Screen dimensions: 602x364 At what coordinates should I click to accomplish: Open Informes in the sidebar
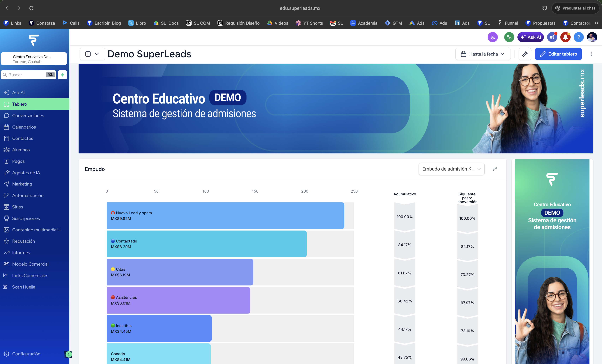click(35, 252)
